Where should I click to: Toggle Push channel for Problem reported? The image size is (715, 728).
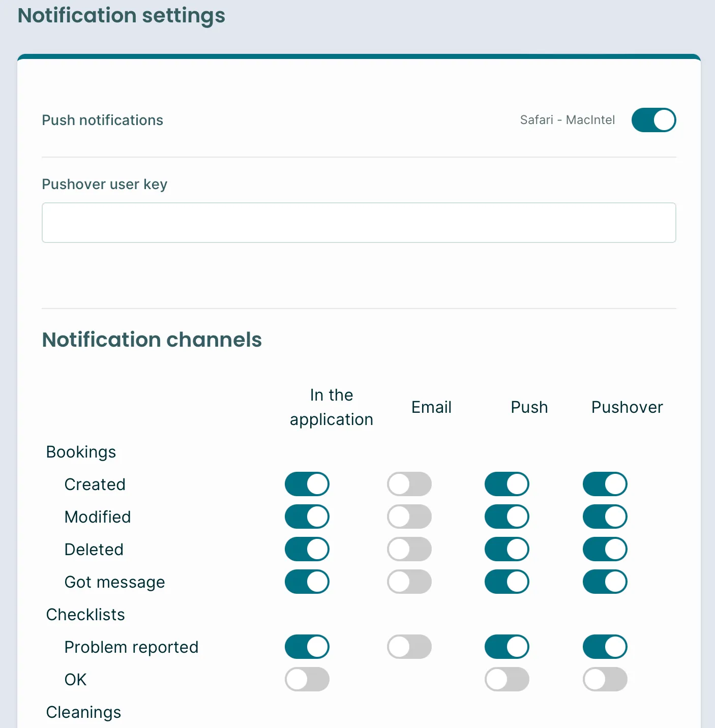point(507,647)
